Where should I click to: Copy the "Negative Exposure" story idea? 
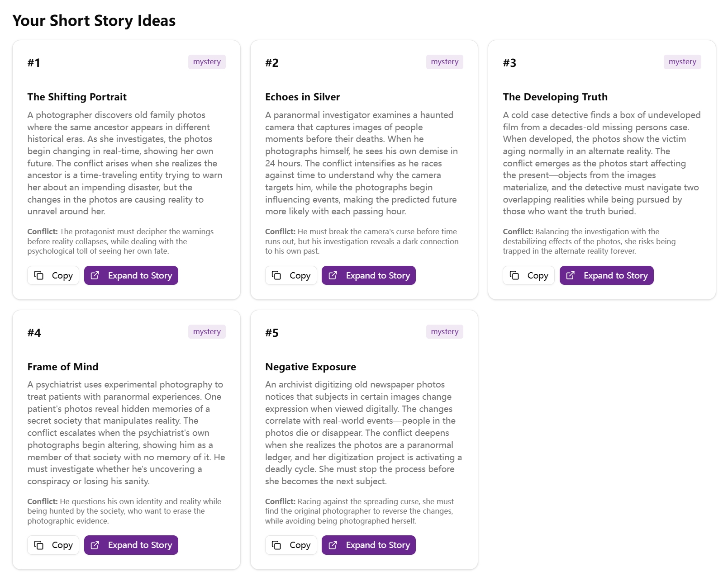click(x=291, y=545)
